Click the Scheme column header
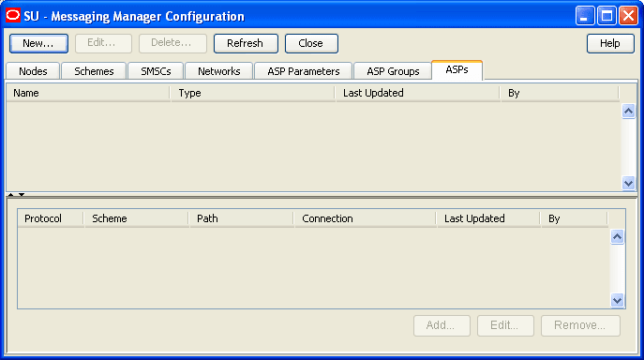 point(136,218)
